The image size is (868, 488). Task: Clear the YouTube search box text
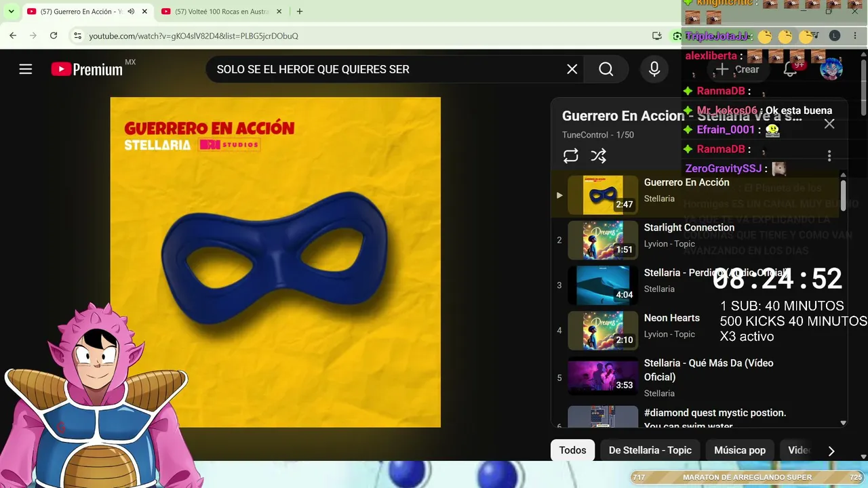pos(572,69)
